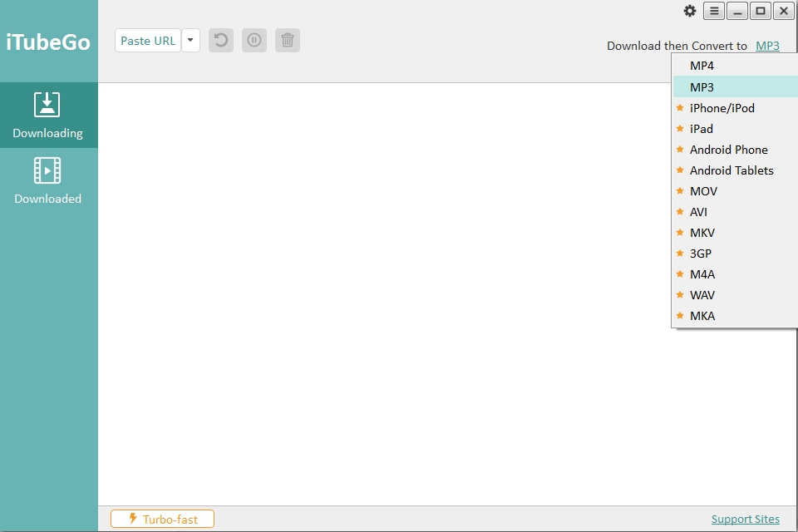Open the Support Sites link
Viewport: 798px width, 532px height.
(x=745, y=519)
